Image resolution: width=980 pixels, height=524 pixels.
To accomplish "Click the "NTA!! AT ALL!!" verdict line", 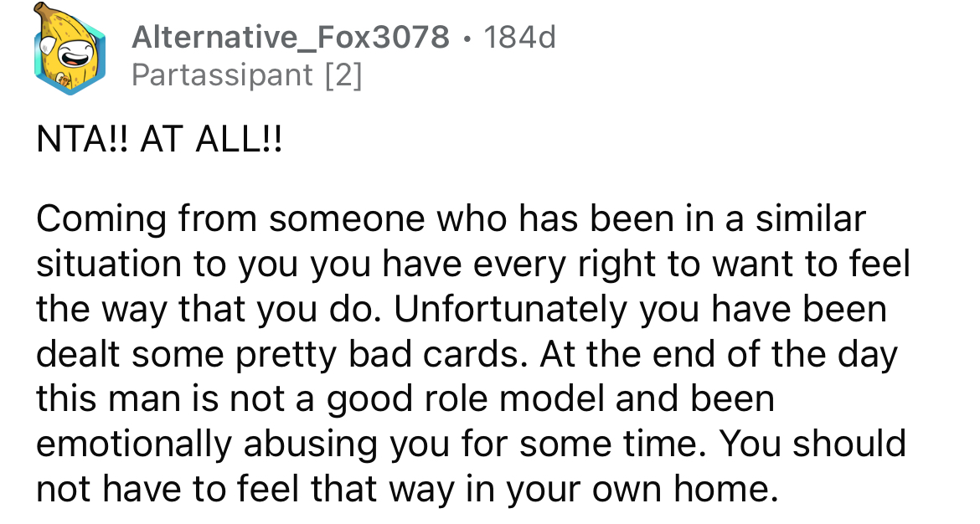I will click(x=159, y=139).
